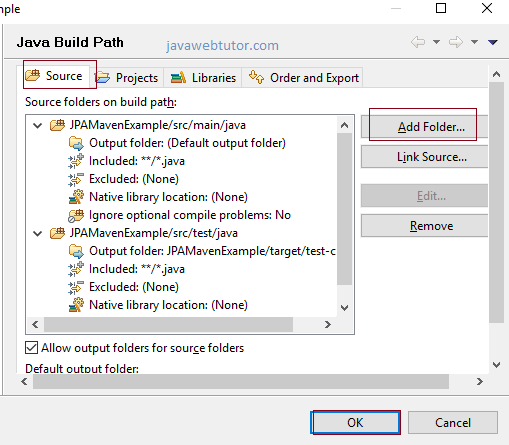Maximize the properties dialog window
509x445 pixels.
coord(441,8)
